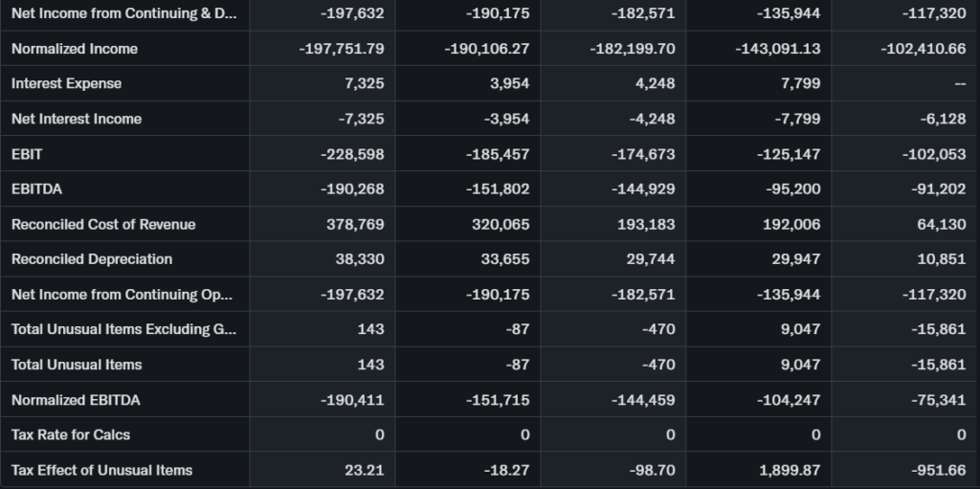Screen dimensions: 980x489
Task: Click the Net Interest Income row label
Action: [x=77, y=119]
